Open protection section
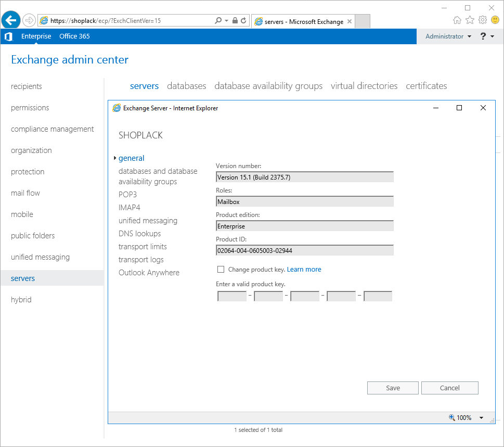The width and height of the screenshot is (504, 447). (28, 172)
